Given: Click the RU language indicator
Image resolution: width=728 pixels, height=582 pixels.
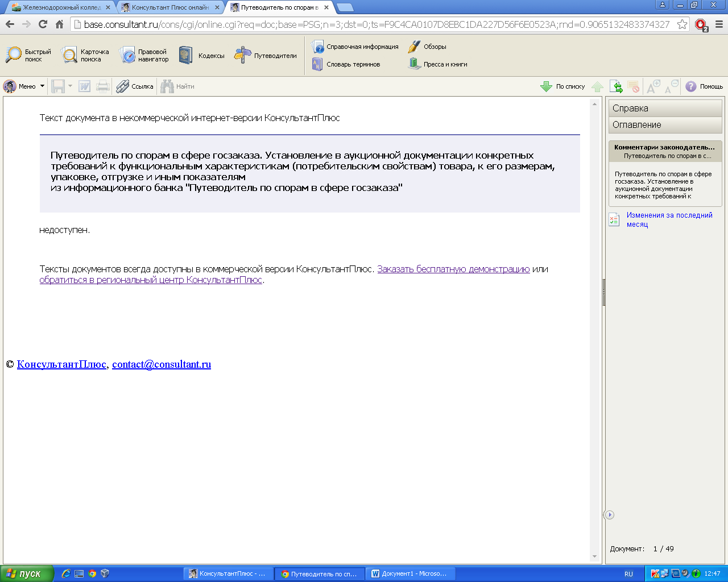Looking at the screenshot, I should [628, 573].
